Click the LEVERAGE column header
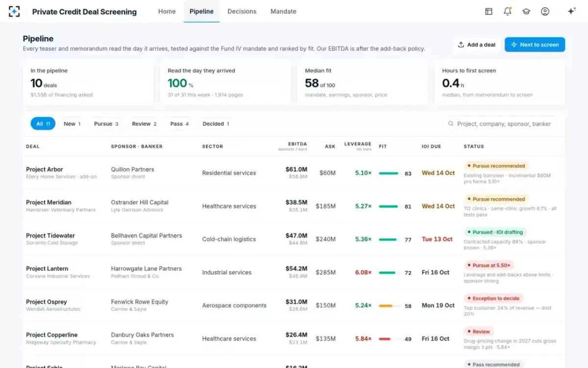 point(358,144)
